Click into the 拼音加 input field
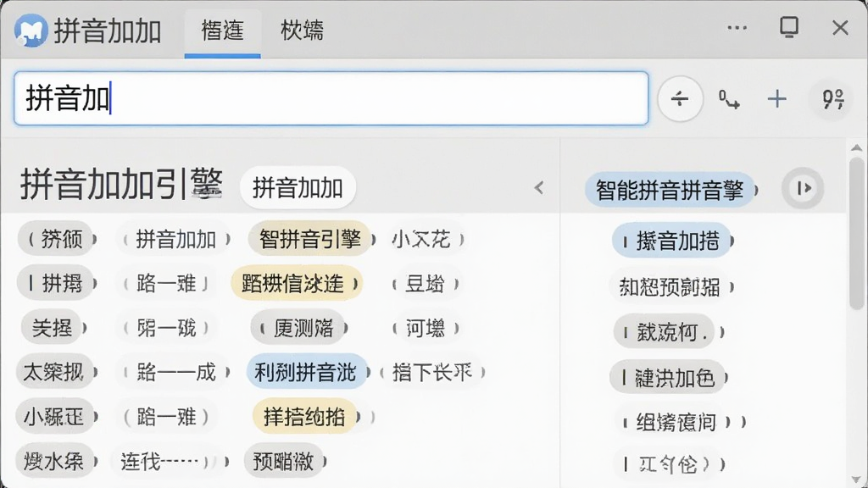 331,98
